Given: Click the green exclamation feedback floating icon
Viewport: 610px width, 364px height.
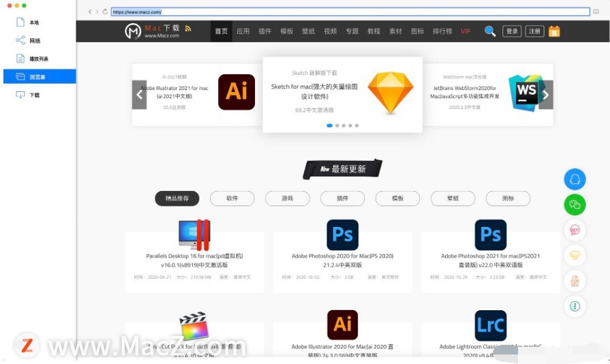Looking at the screenshot, I should (575, 306).
